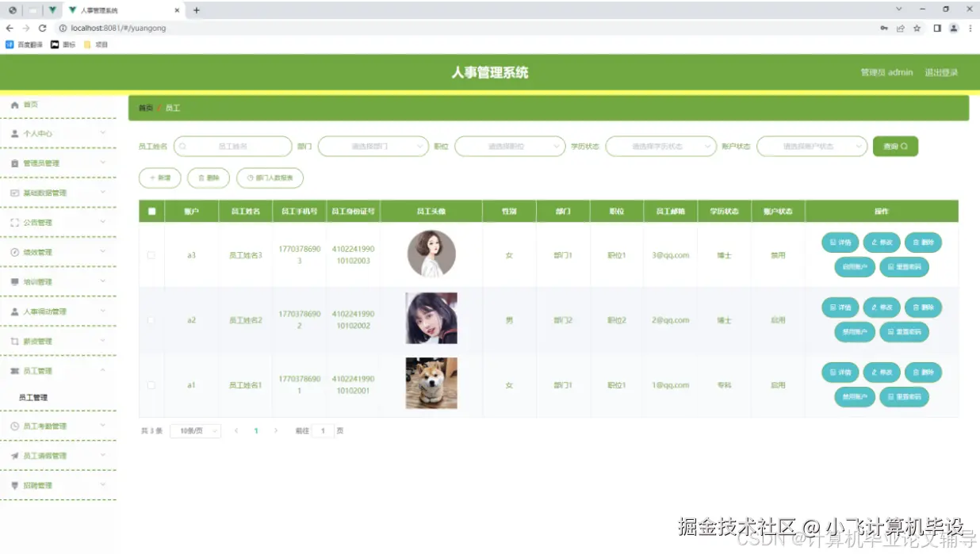The width and height of the screenshot is (980, 554).
Task: Click the browser forward arrow
Action: click(x=25, y=28)
